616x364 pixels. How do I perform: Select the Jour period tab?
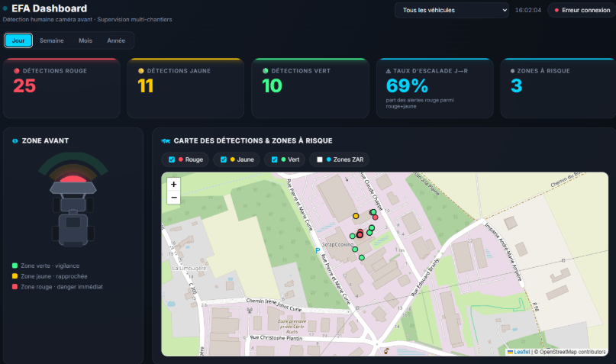(18, 40)
